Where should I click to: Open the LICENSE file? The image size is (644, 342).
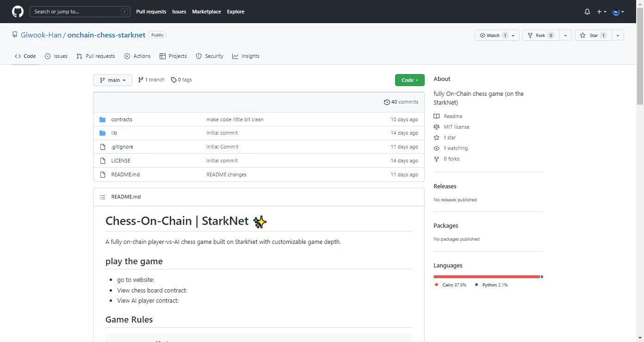[x=121, y=161]
